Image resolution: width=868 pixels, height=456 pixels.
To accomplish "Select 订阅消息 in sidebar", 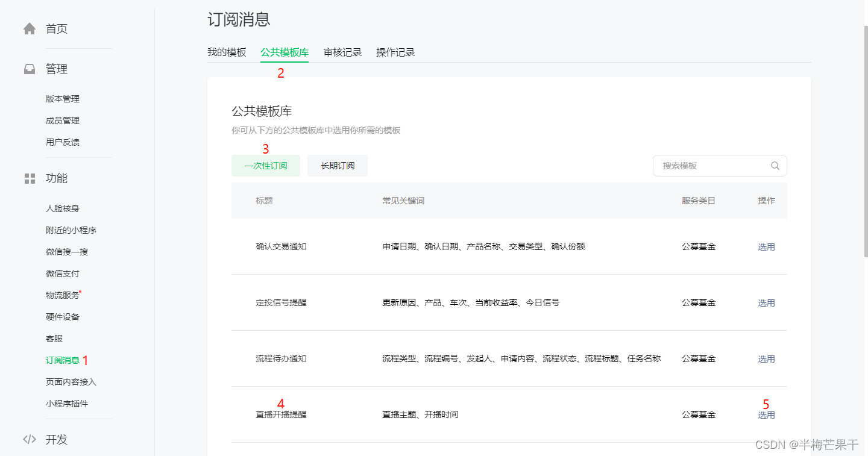I will pyautogui.click(x=63, y=360).
